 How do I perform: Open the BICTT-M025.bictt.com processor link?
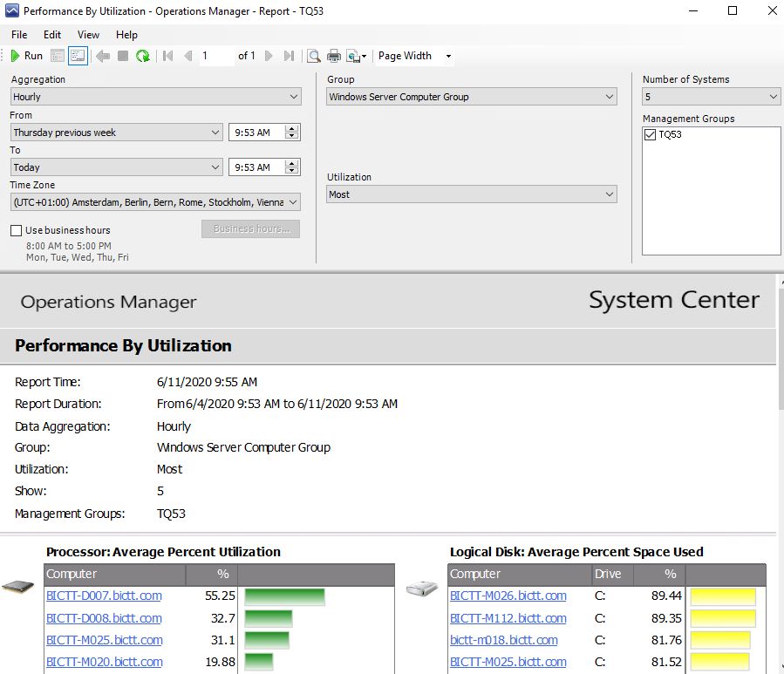pyautogui.click(x=105, y=640)
